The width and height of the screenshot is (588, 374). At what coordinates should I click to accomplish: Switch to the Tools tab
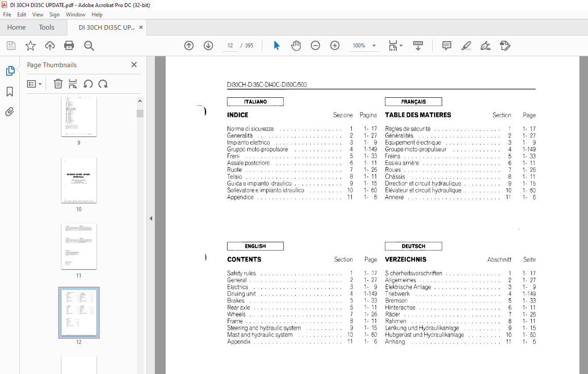46,27
